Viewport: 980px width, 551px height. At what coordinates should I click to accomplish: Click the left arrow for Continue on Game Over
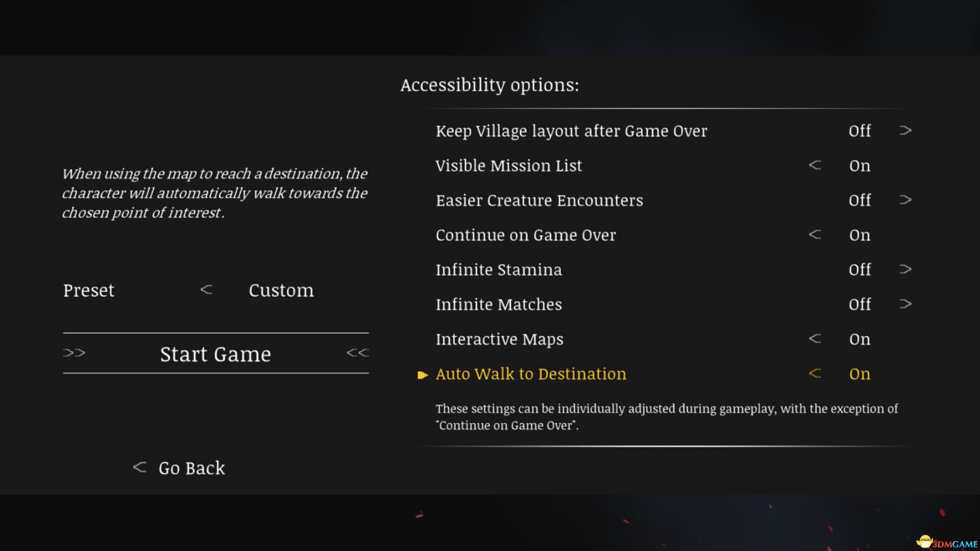click(x=815, y=235)
